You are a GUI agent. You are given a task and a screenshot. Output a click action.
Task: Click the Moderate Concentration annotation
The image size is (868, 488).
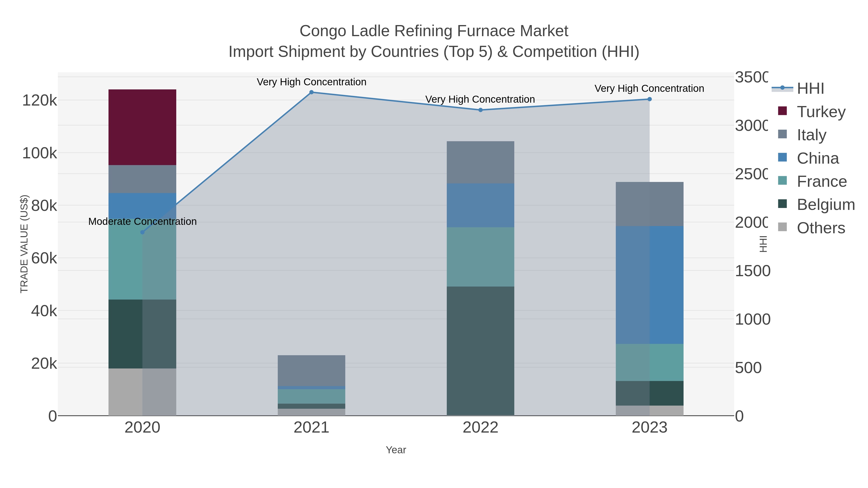[x=142, y=221]
